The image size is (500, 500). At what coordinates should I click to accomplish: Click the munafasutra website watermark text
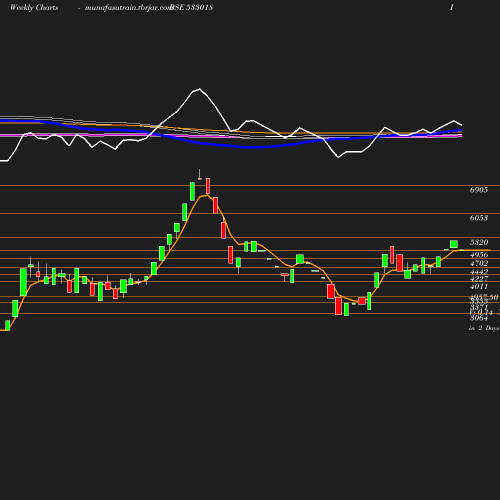coord(128,7)
